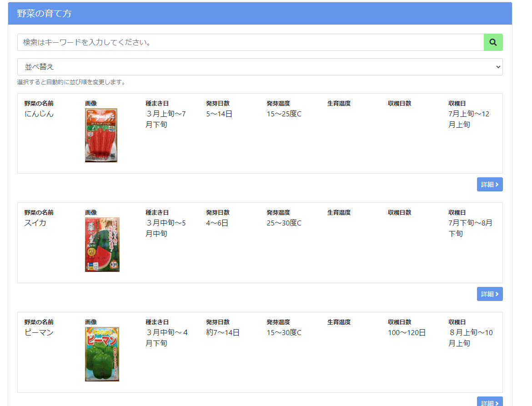
Task: Click the 画像 label in the にんじん card
Action: click(91, 104)
